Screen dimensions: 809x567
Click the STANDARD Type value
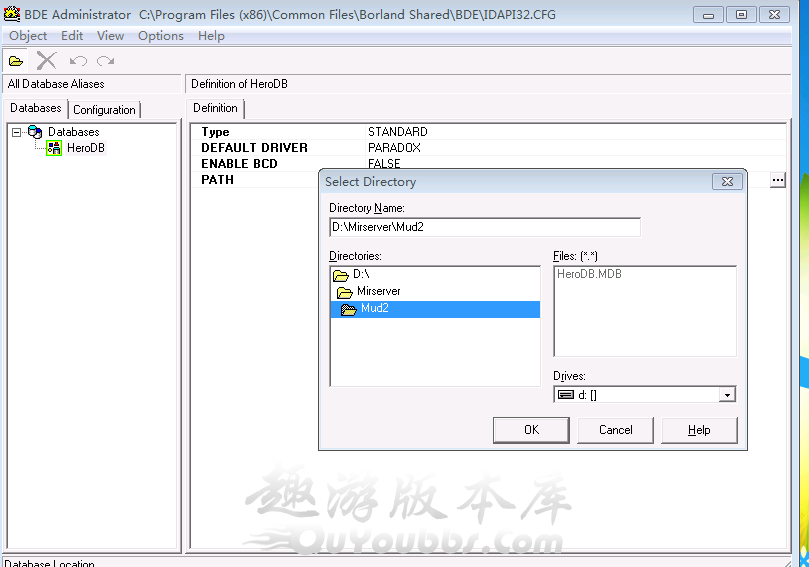point(398,132)
